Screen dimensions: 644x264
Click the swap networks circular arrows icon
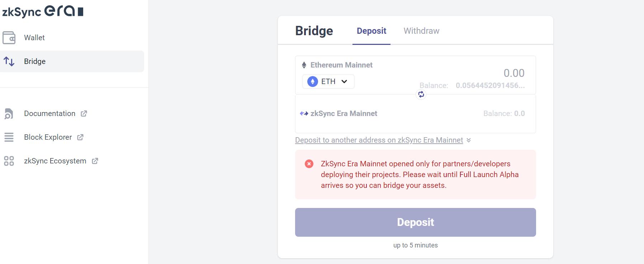coord(421,94)
